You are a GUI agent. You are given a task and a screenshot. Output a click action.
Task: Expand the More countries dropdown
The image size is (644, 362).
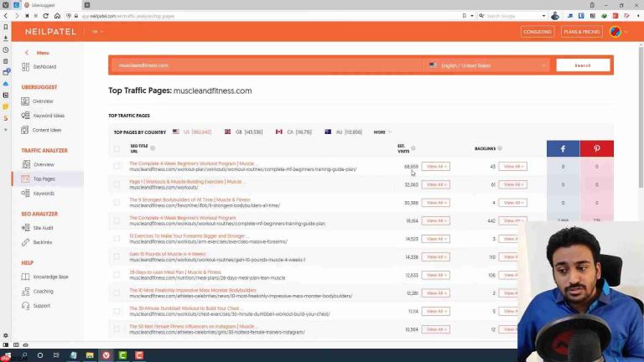pos(382,132)
